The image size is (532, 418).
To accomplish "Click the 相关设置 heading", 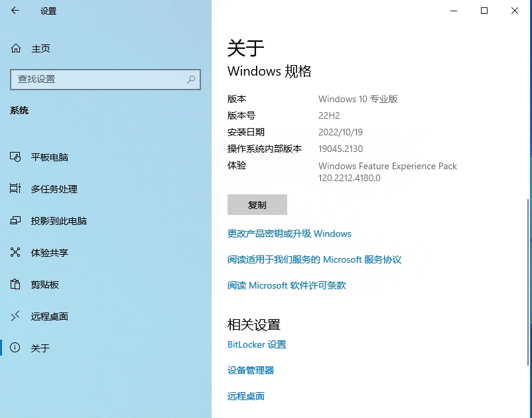I will [254, 324].
